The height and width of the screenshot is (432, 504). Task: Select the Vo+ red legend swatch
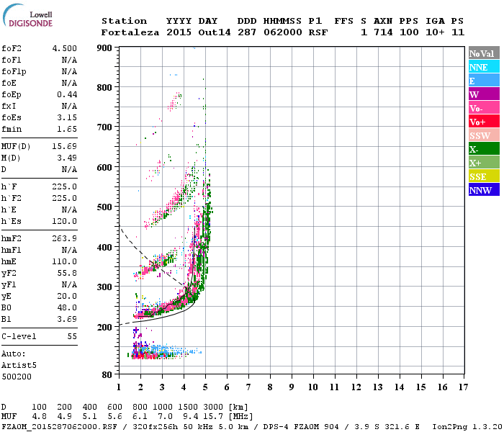tap(484, 121)
